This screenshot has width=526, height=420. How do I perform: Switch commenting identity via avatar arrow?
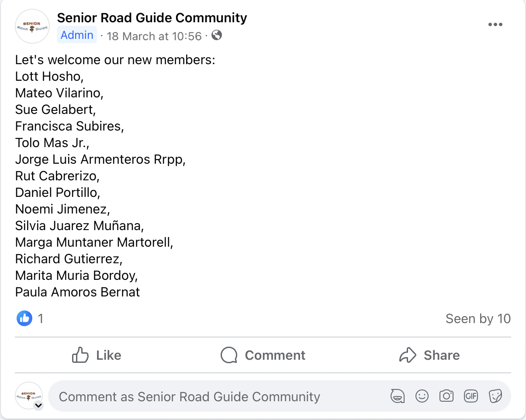38,406
